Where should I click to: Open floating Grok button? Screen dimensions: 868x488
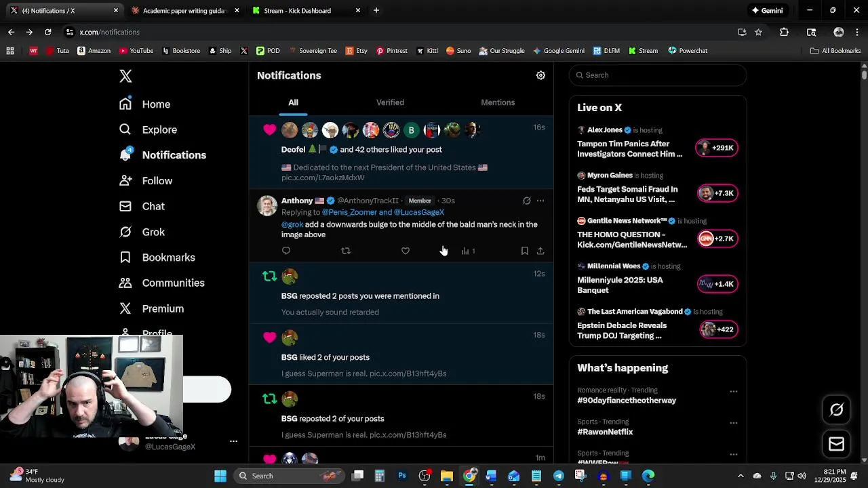[x=836, y=409]
